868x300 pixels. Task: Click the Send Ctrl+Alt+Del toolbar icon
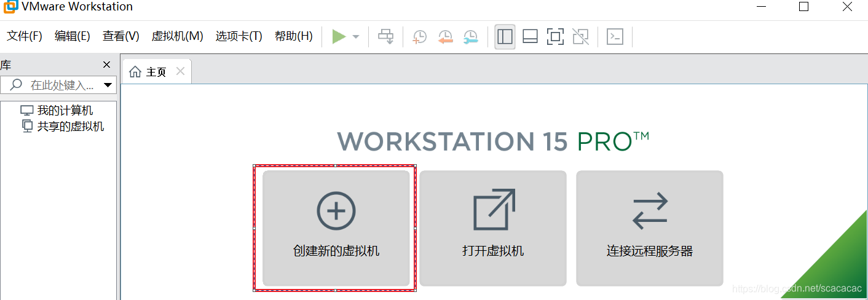385,37
